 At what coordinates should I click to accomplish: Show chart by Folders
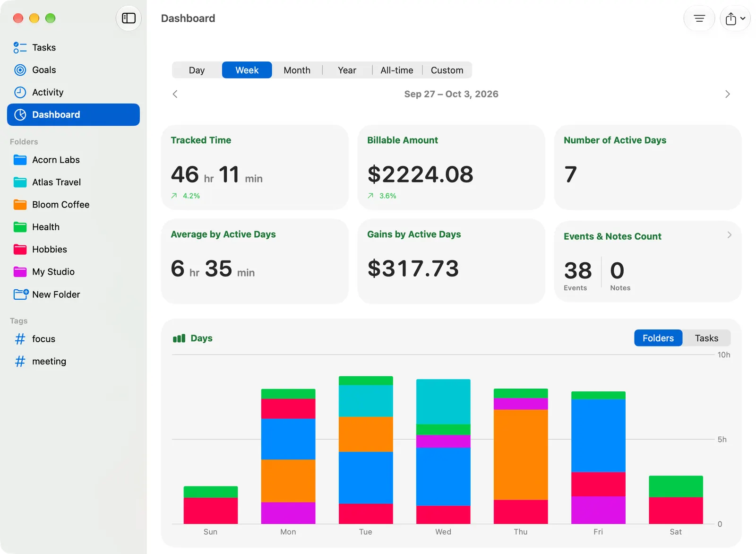(658, 338)
